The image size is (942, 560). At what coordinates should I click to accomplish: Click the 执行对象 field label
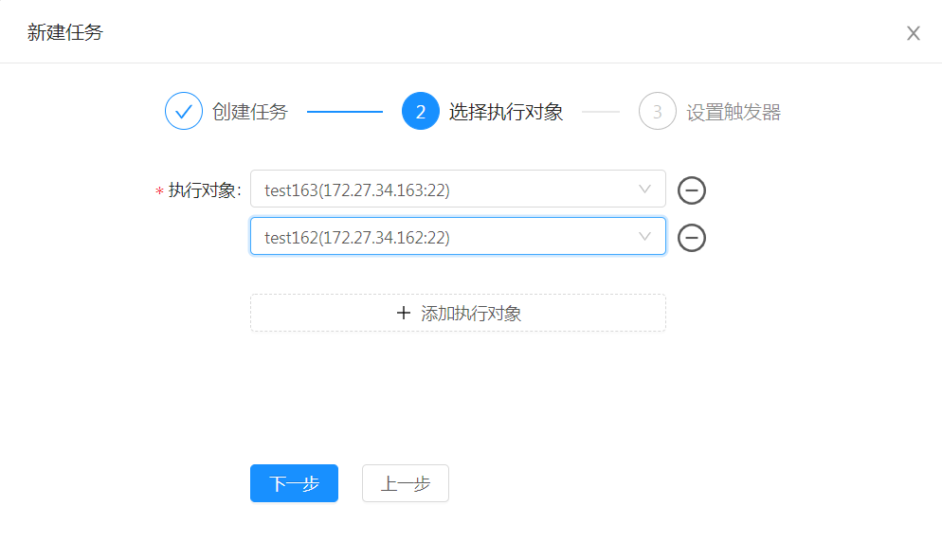205,190
